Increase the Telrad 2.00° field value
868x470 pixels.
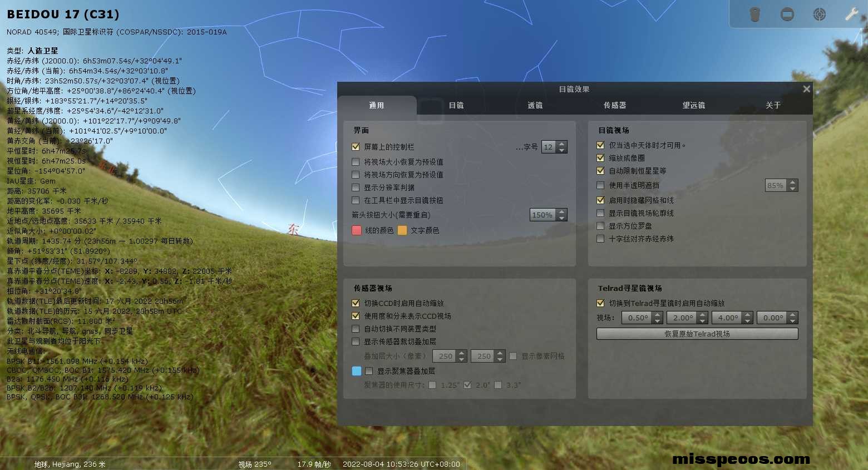coord(703,315)
